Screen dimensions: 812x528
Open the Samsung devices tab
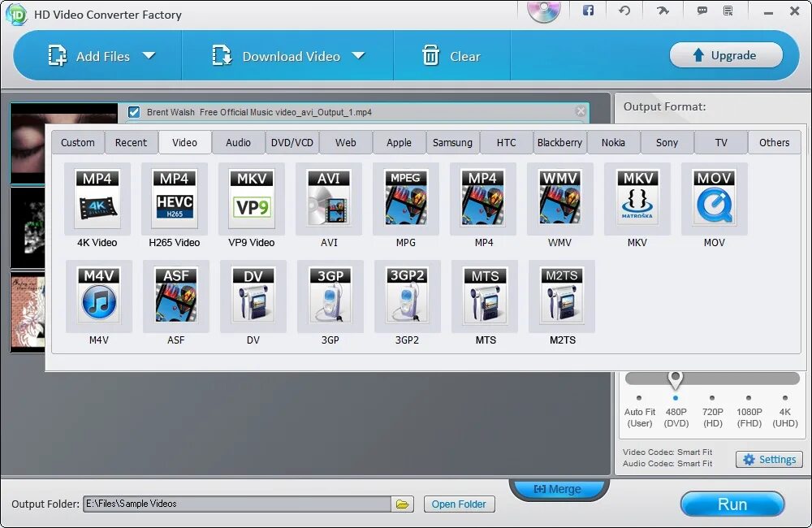pos(452,142)
